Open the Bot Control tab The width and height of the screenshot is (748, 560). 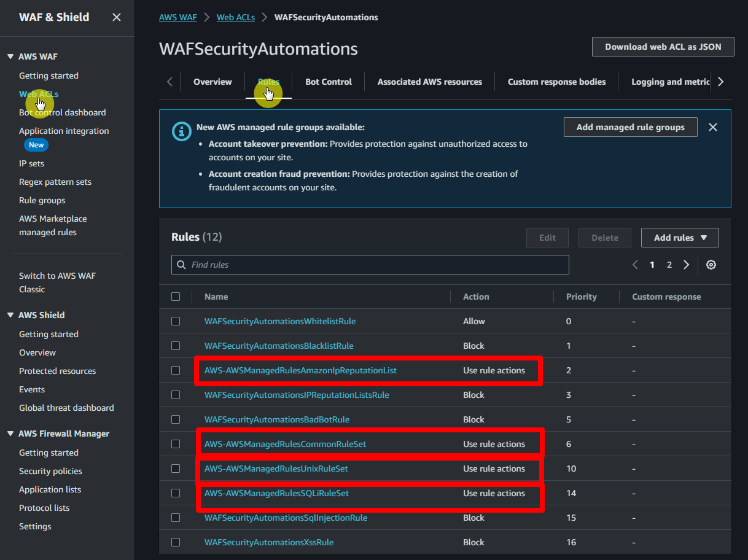point(329,82)
